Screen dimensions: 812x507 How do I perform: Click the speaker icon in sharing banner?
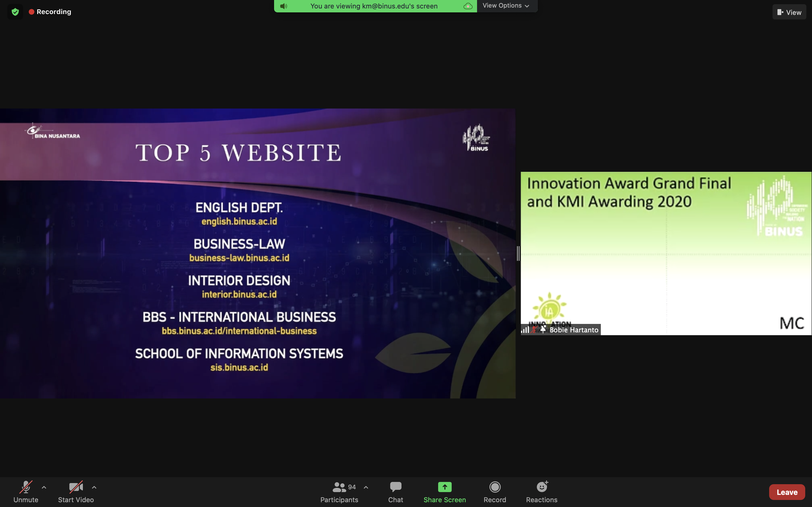(284, 6)
